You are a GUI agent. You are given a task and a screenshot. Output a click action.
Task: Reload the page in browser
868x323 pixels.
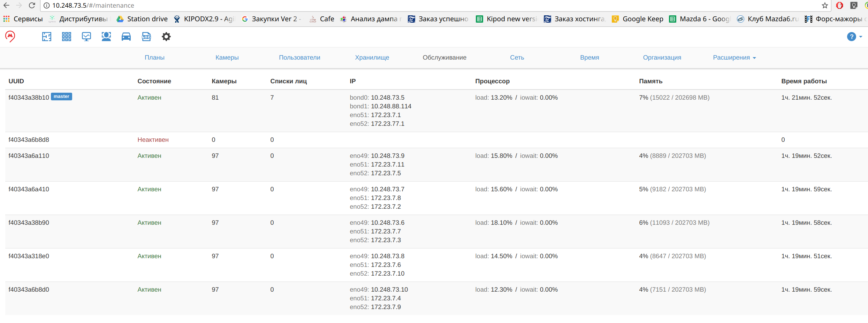(x=32, y=6)
